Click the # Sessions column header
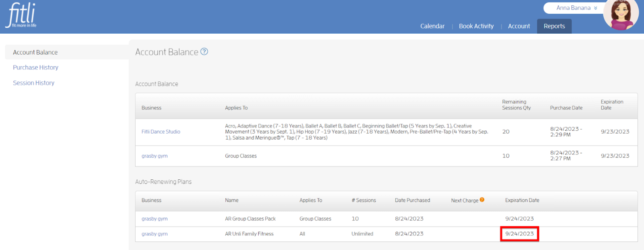This screenshot has height=250, width=644. point(364,200)
